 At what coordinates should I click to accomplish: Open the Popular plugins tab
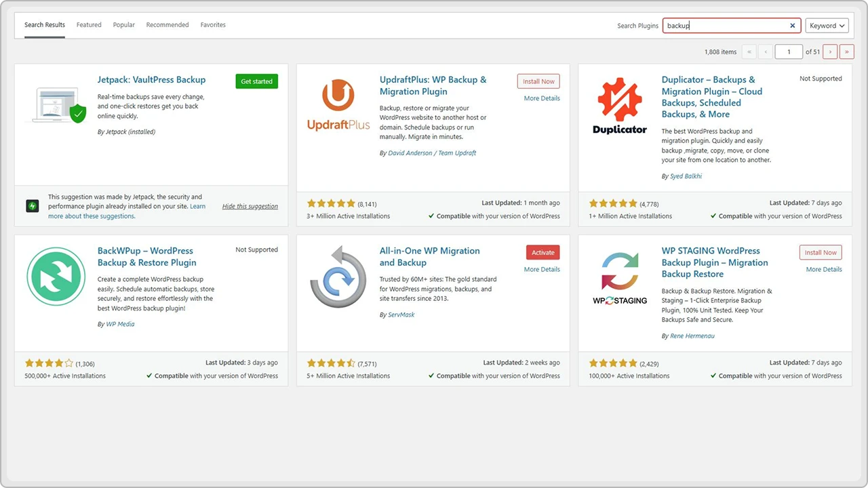[x=123, y=25]
